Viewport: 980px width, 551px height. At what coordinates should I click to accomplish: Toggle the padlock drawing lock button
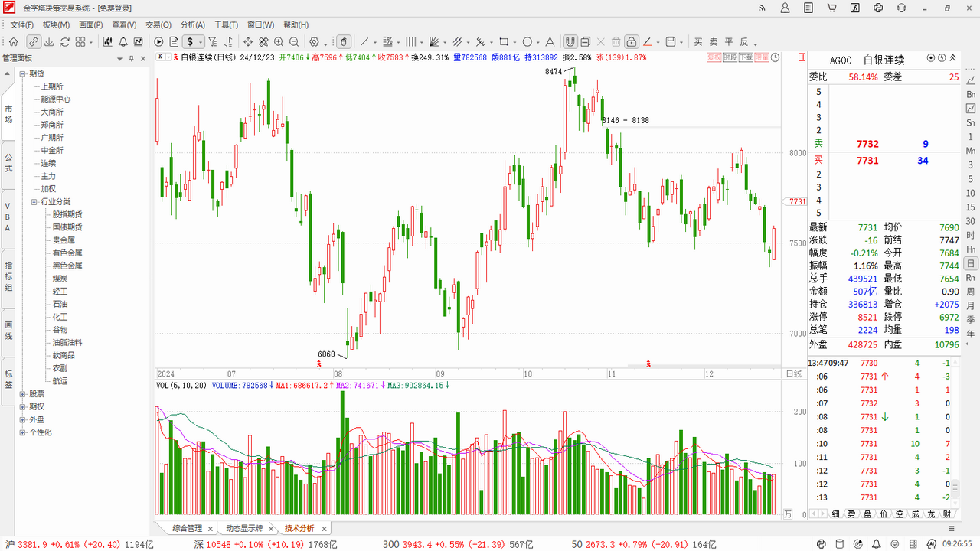tap(631, 42)
